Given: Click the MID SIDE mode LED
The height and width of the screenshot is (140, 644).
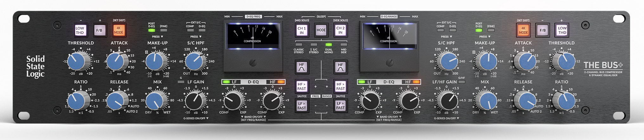Looking at the screenshot, I should tap(344, 45).
